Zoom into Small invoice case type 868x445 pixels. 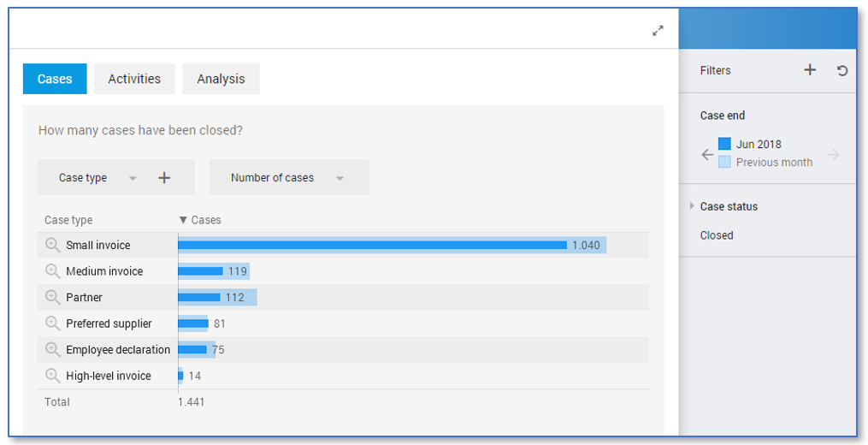(x=53, y=246)
